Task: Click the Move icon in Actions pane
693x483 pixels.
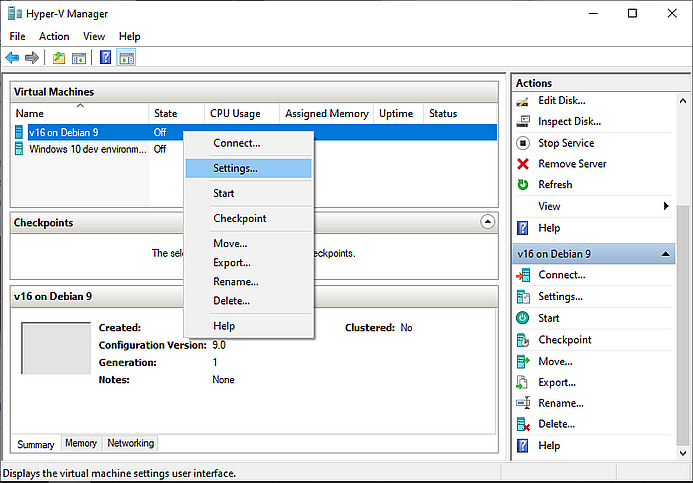Action: point(523,361)
